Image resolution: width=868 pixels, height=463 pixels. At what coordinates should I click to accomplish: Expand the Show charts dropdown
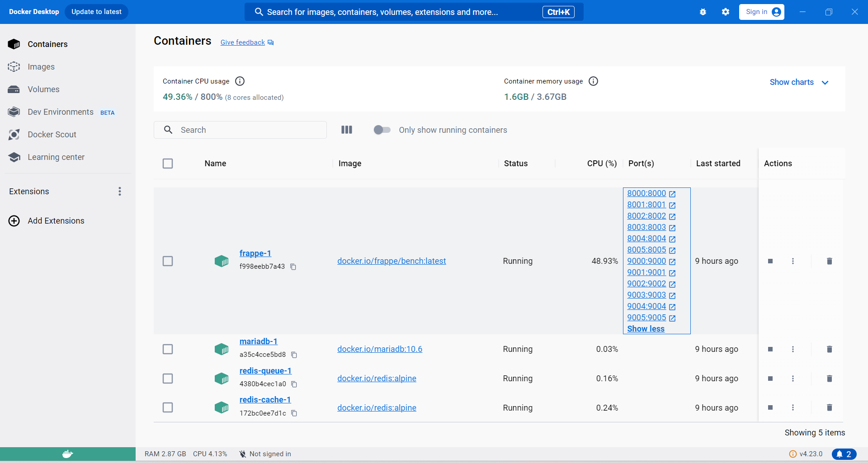799,82
